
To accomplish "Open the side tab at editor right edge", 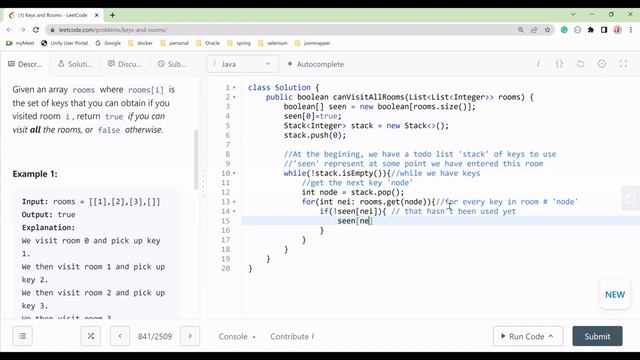I will 631,198.
